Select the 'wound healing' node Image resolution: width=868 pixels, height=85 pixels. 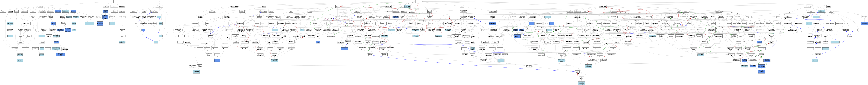pos(271,23)
